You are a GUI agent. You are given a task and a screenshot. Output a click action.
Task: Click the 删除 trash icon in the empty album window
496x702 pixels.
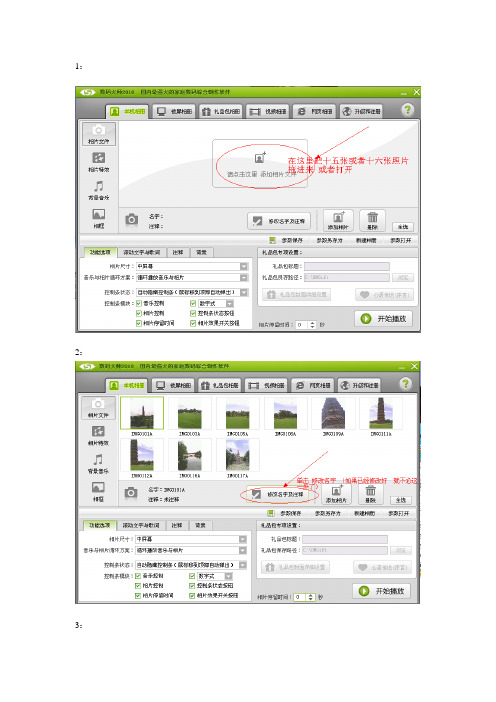click(372, 220)
